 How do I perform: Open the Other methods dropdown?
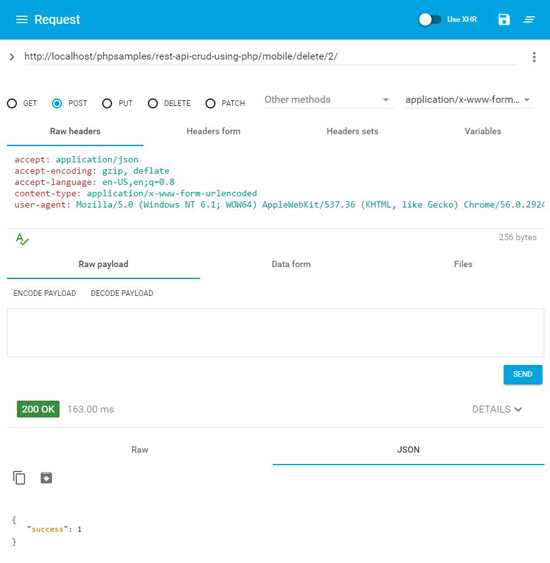click(328, 100)
